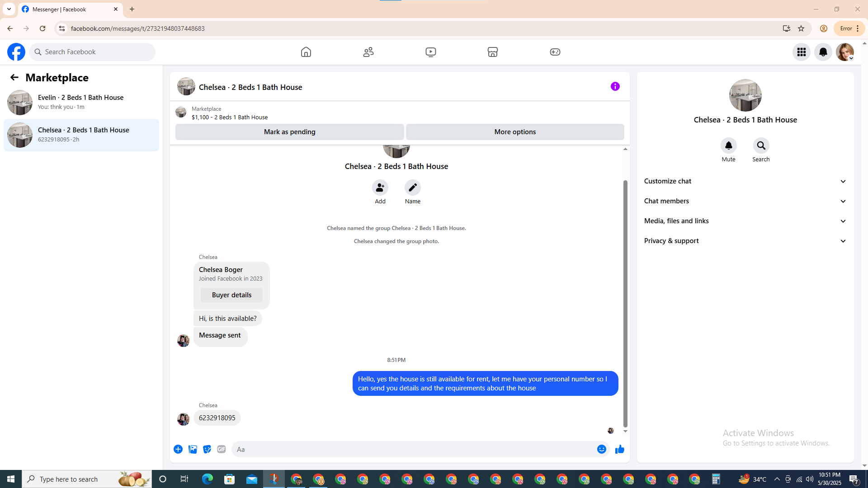Open more actions plus icon in composer

(178, 449)
